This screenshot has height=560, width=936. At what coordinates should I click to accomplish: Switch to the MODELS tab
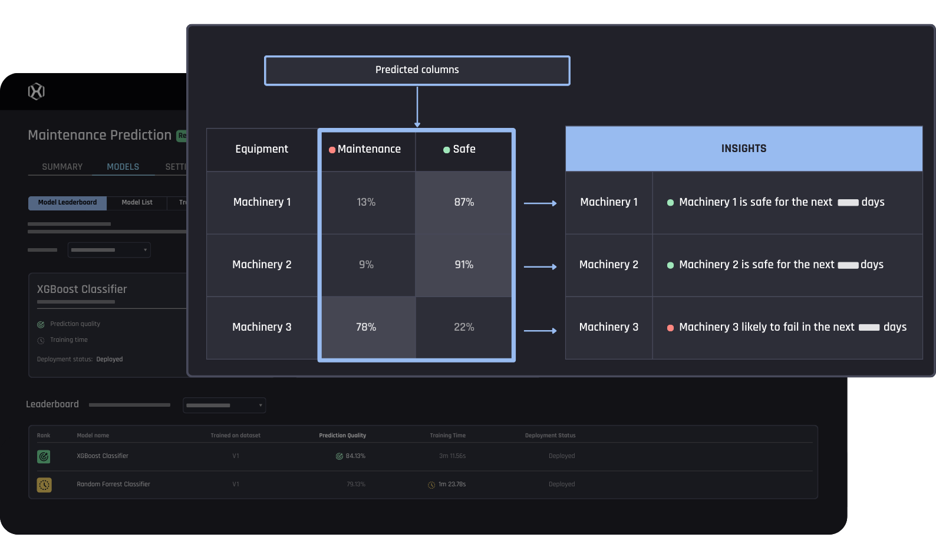pos(123,167)
